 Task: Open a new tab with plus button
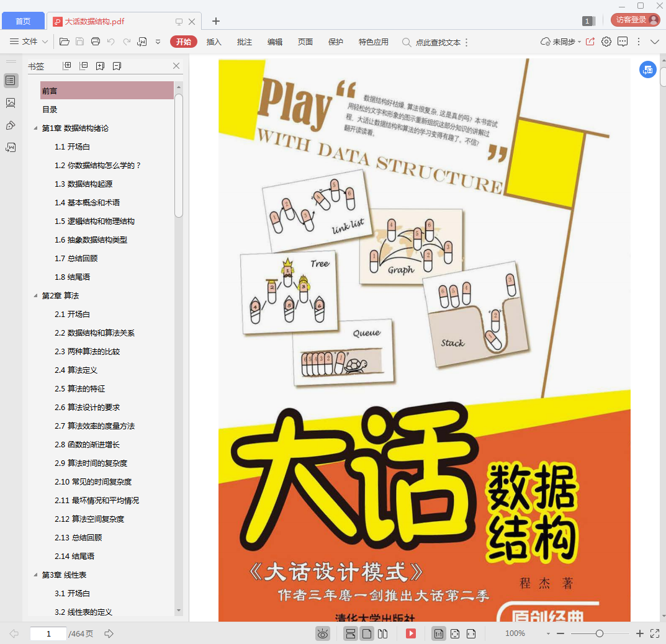pos(216,21)
